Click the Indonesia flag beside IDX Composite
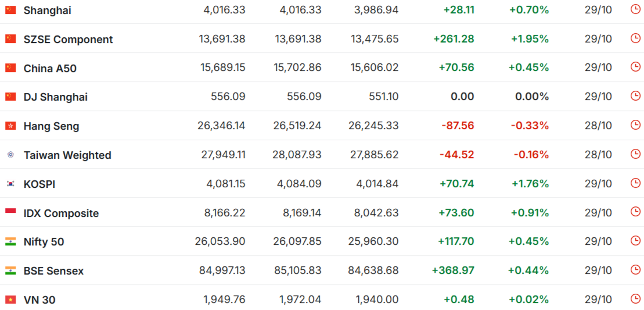Screen dimensions: 644x310 (x=10, y=212)
